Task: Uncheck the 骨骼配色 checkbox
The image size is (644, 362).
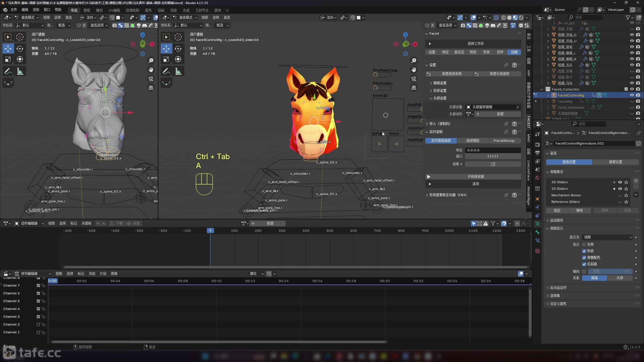Action: (584, 257)
